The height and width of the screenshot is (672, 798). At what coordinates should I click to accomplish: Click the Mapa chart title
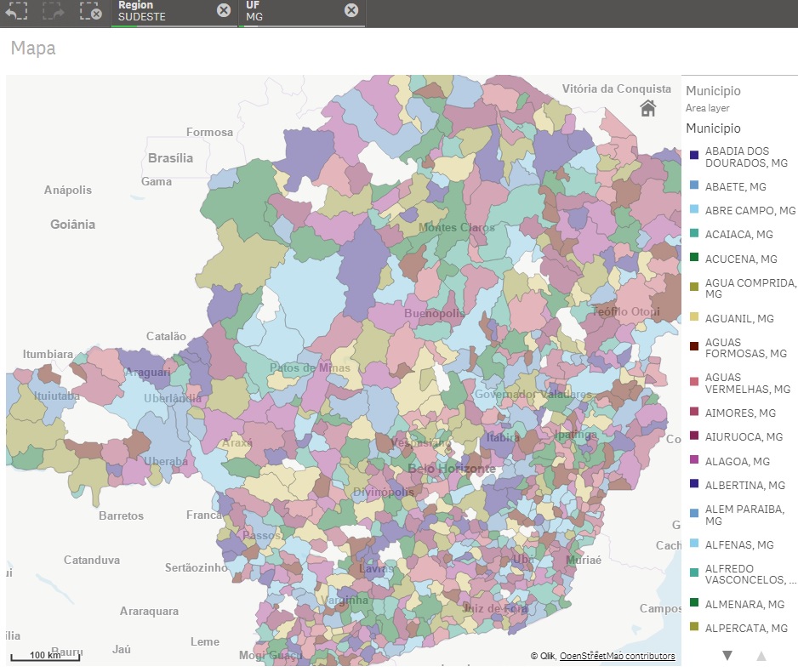click(33, 48)
